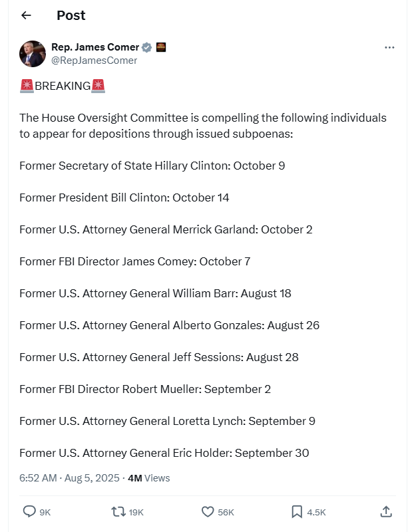Open the three-dot More options menu
The width and height of the screenshot is (408, 532).
(390, 48)
